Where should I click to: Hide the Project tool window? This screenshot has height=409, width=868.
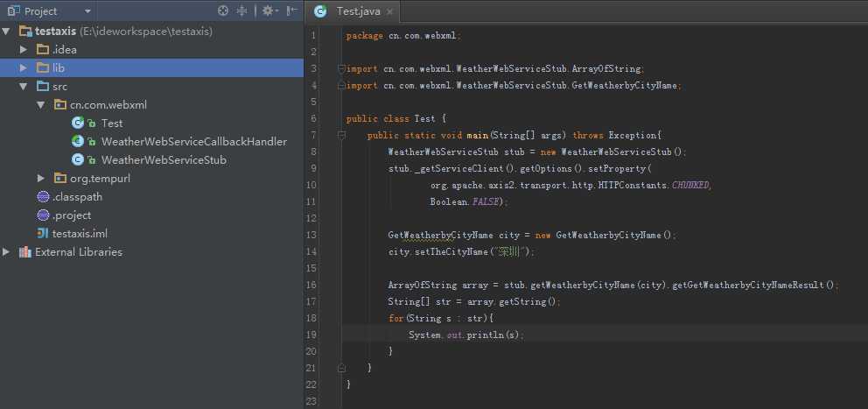292,11
